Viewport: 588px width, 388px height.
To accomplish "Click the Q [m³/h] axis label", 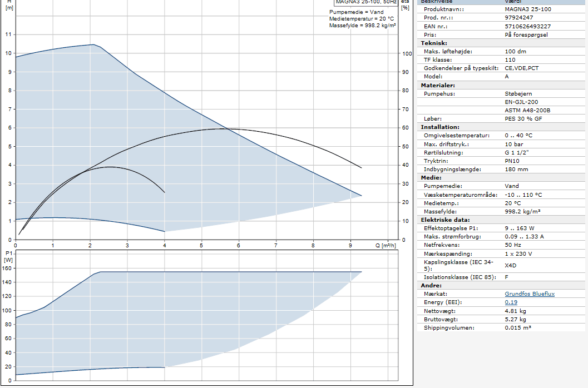I will 386,246.
